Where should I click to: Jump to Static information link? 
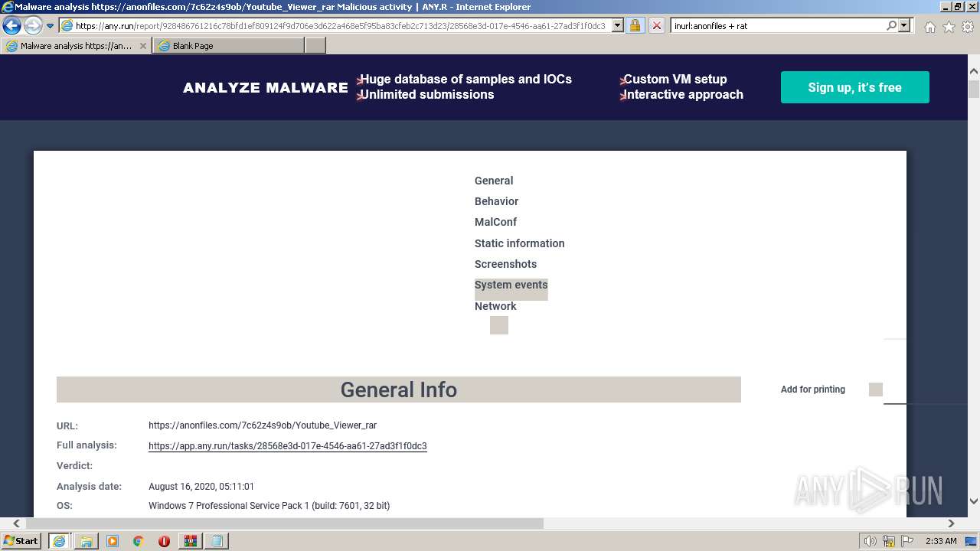click(x=519, y=243)
